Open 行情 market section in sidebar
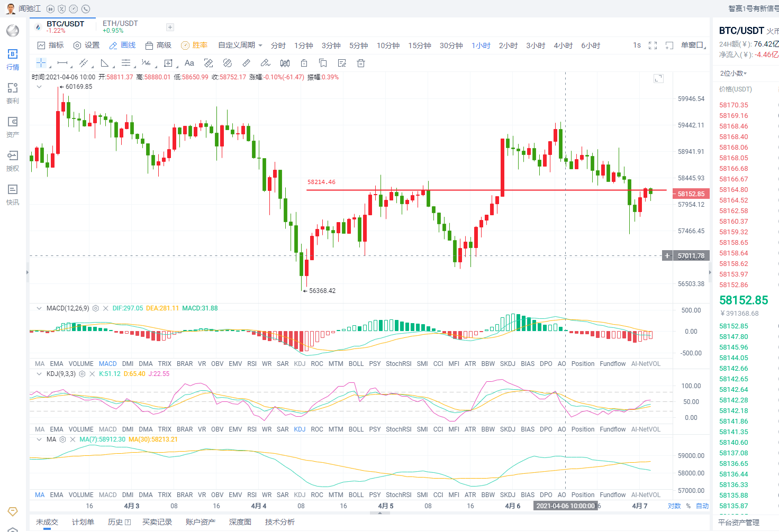Screen dimensions: 779x532 13,59
